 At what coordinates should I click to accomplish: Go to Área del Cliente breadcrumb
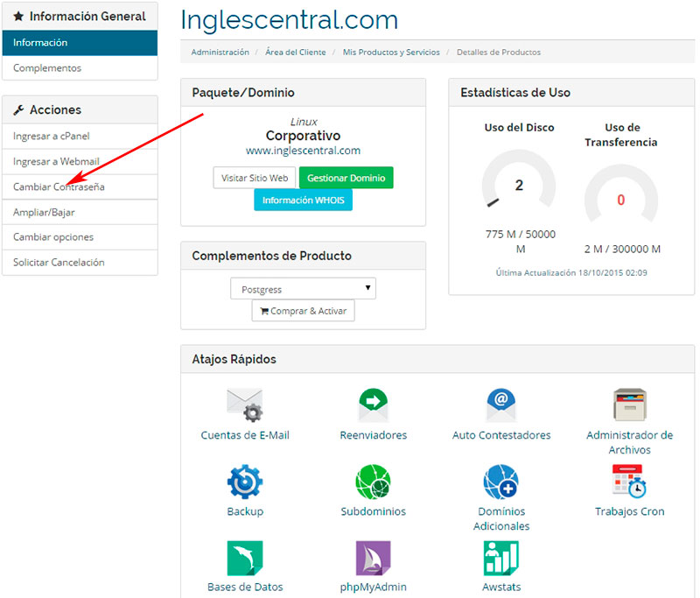tap(296, 53)
